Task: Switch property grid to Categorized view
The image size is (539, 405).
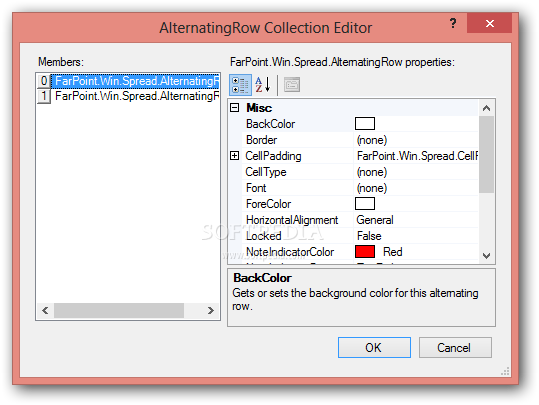Action: (240, 85)
